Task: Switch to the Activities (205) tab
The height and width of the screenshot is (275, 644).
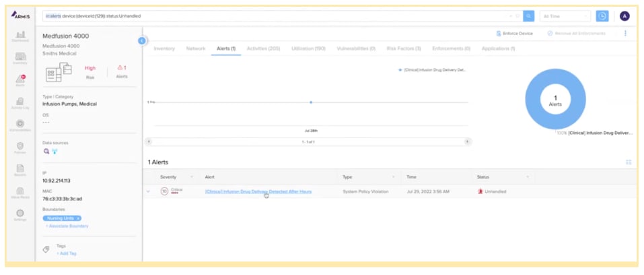Action: click(x=263, y=49)
